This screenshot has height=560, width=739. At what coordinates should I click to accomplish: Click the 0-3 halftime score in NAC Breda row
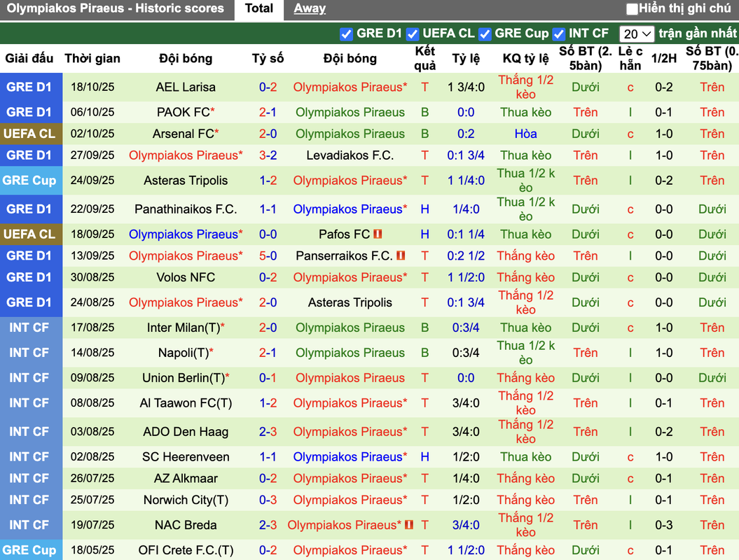(663, 525)
